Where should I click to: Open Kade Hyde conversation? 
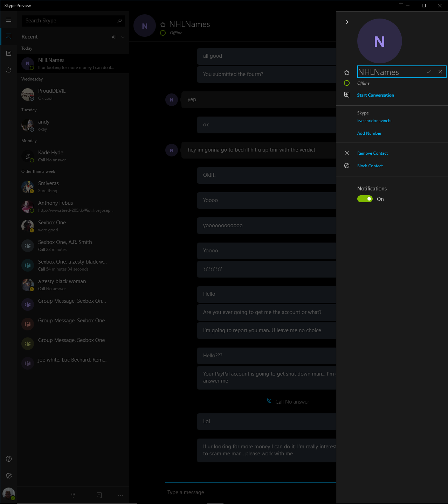(73, 156)
